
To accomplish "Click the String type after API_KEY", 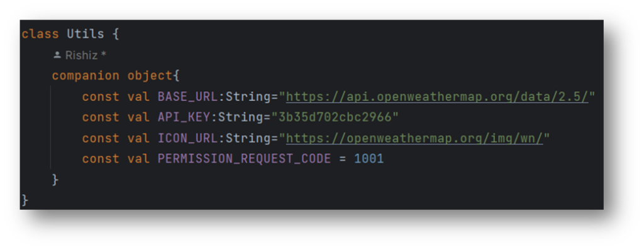I will click(x=240, y=118).
